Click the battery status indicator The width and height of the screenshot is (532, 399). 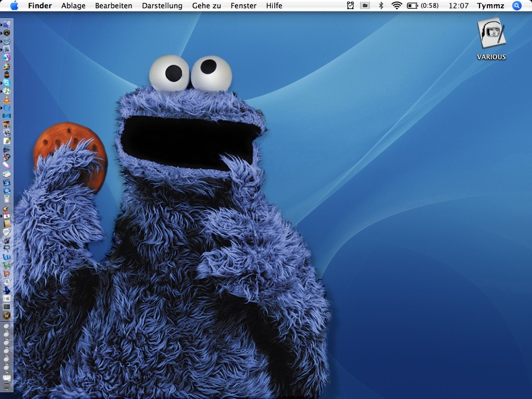click(423, 6)
